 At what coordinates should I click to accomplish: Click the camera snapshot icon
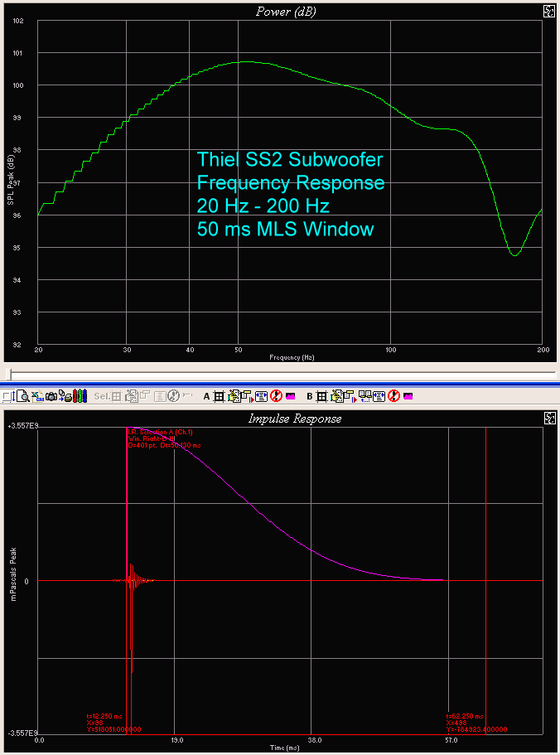[x=51, y=396]
